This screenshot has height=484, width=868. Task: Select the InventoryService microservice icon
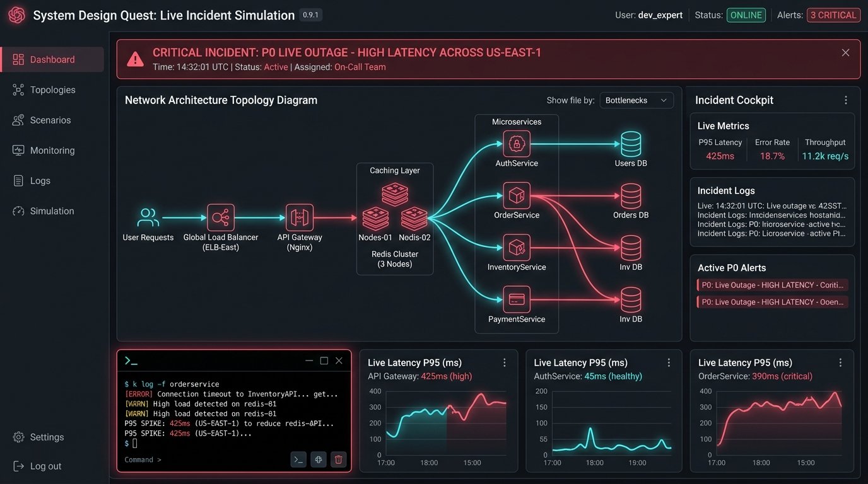(x=517, y=248)
